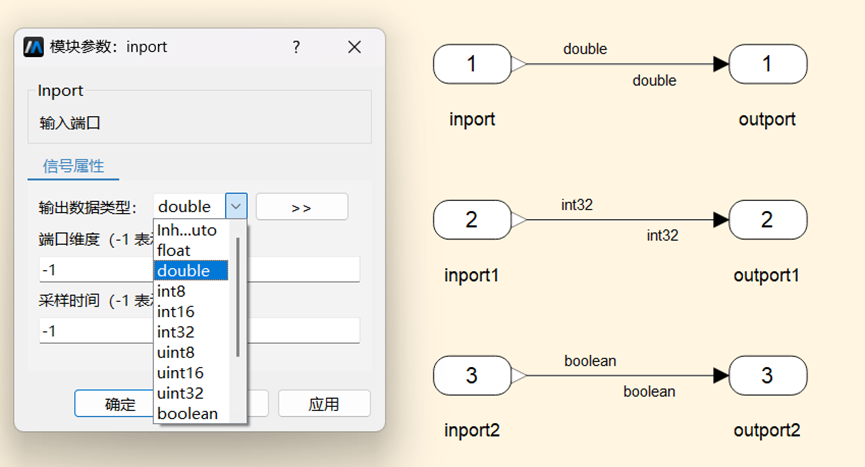Click the arrowhead entering the outport1 block

721,220
